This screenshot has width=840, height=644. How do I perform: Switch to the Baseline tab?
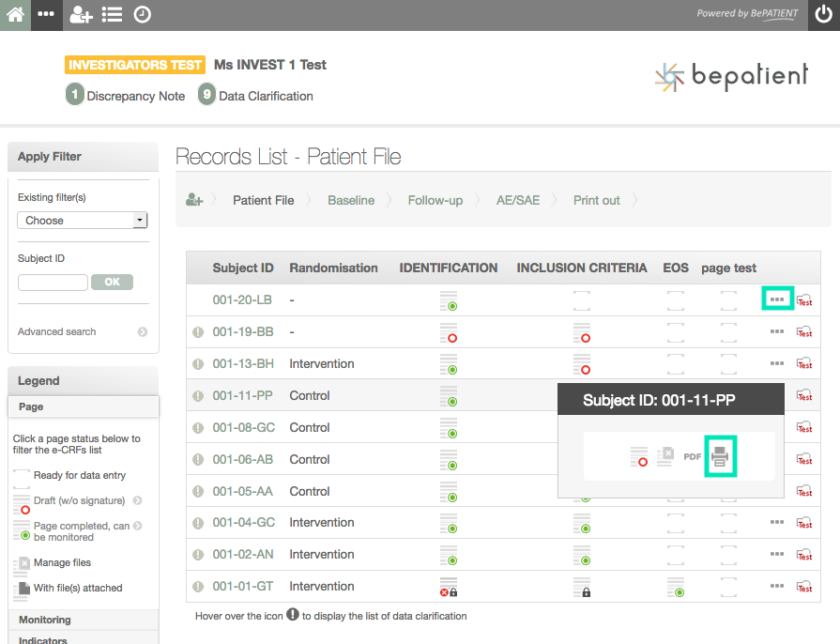[351, 200]
